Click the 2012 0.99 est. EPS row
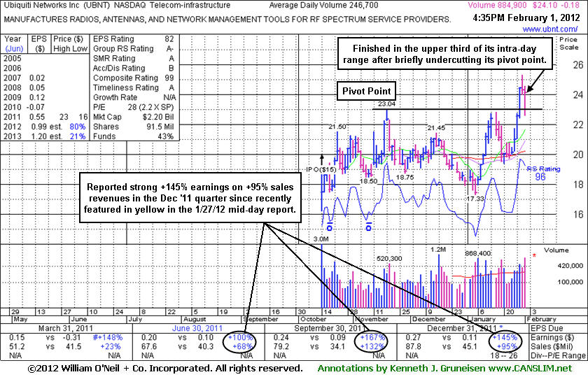The image size is (588, 377). (45, 127)
